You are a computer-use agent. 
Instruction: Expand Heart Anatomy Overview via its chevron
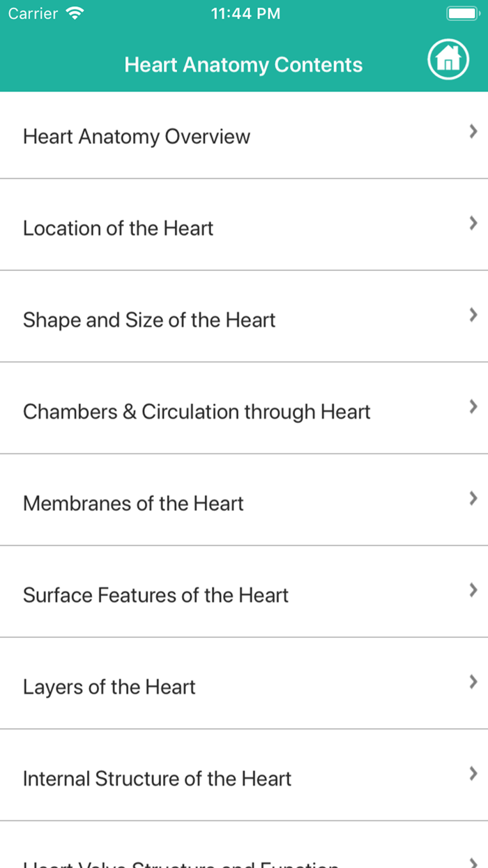tap(473, 131)
